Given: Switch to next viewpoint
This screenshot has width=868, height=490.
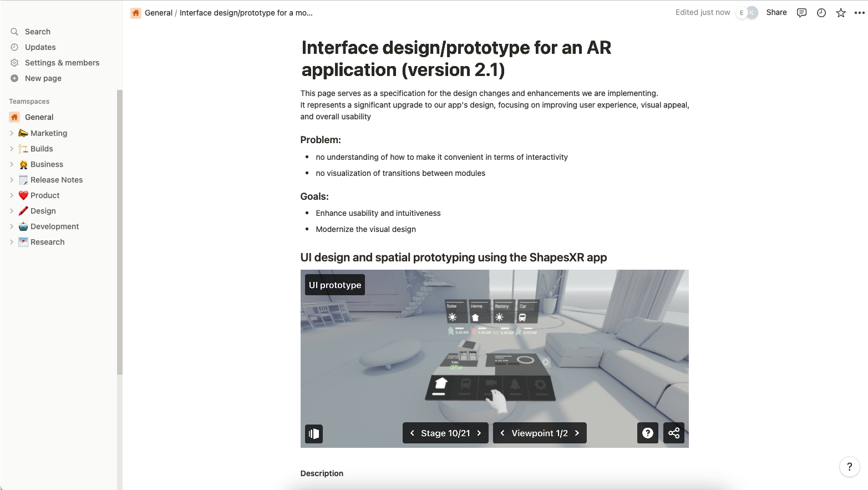Looking at the screenshot, I should coord(577,433).
